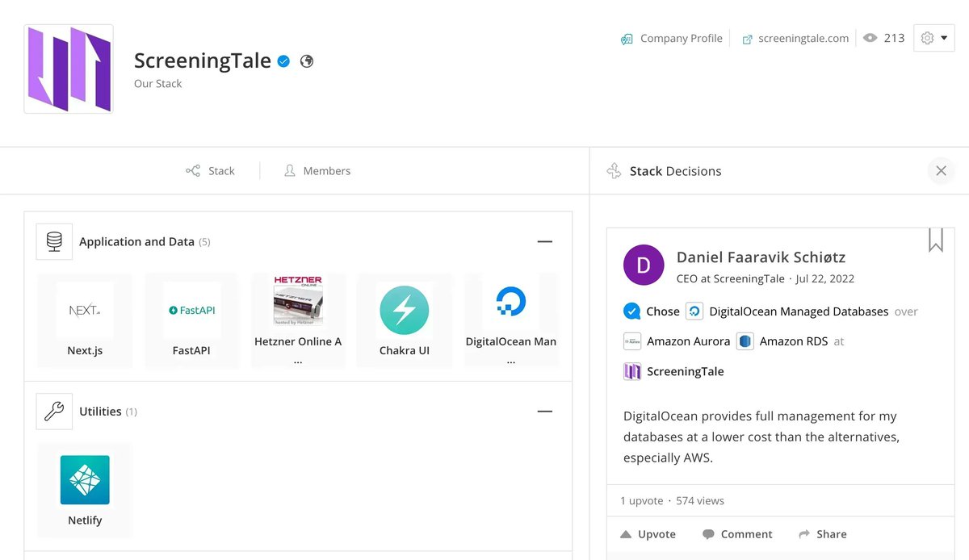969x560 pixels.
Task: Open the Company Profile link
Action: (x=672, y=38)
